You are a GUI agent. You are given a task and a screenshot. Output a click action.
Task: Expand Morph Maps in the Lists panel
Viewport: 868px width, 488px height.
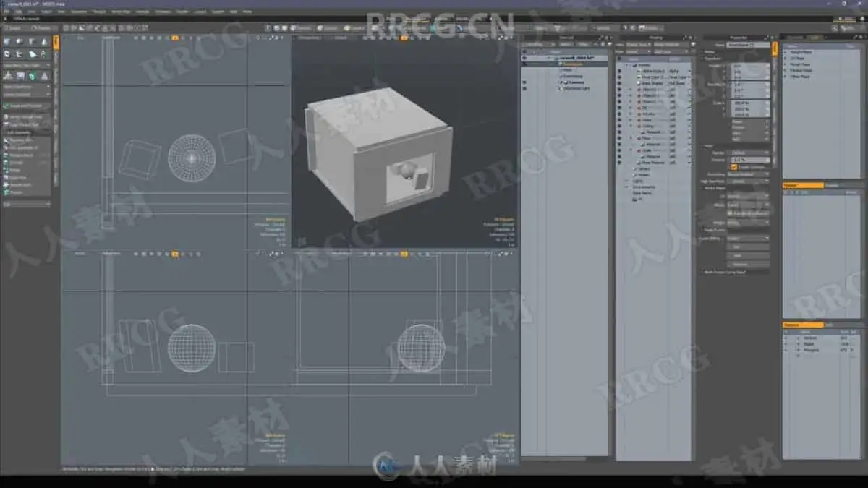point(785,64)
